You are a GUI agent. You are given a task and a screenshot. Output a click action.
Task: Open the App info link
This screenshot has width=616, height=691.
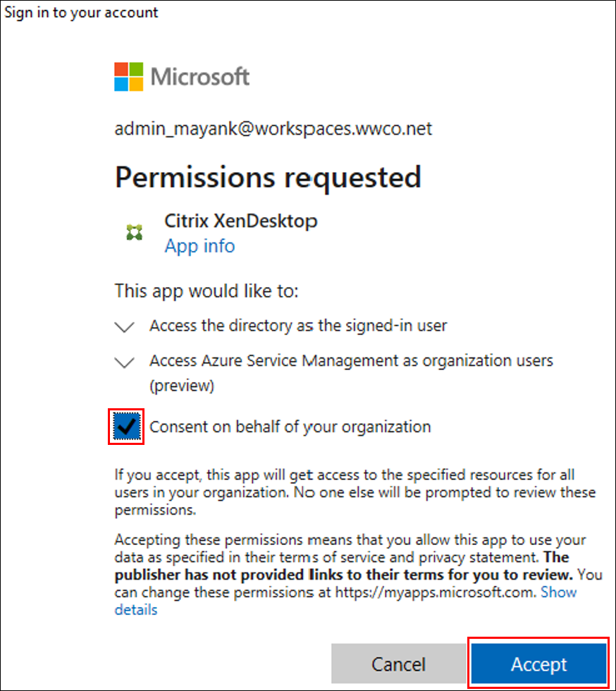tap(199, 245)
